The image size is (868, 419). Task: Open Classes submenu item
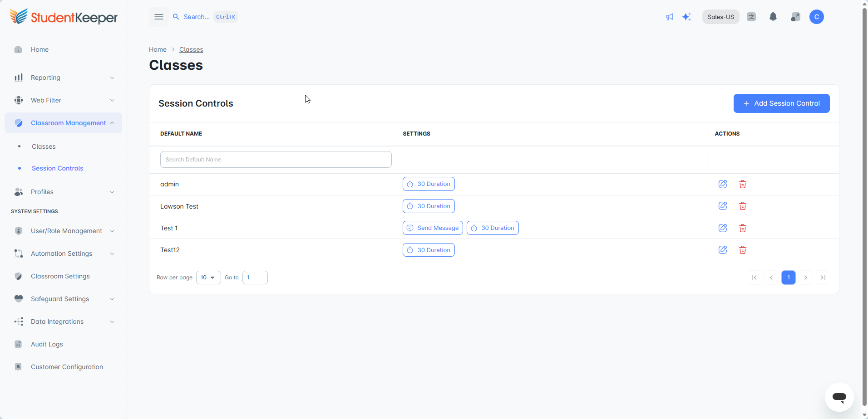[44, 146]
